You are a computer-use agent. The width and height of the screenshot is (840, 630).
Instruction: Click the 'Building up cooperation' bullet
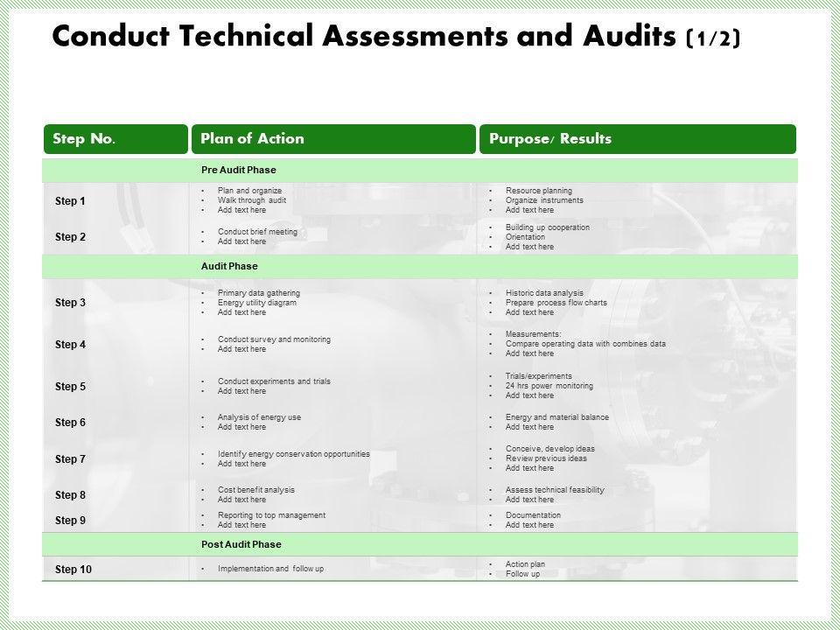click(x=548, y=227)
